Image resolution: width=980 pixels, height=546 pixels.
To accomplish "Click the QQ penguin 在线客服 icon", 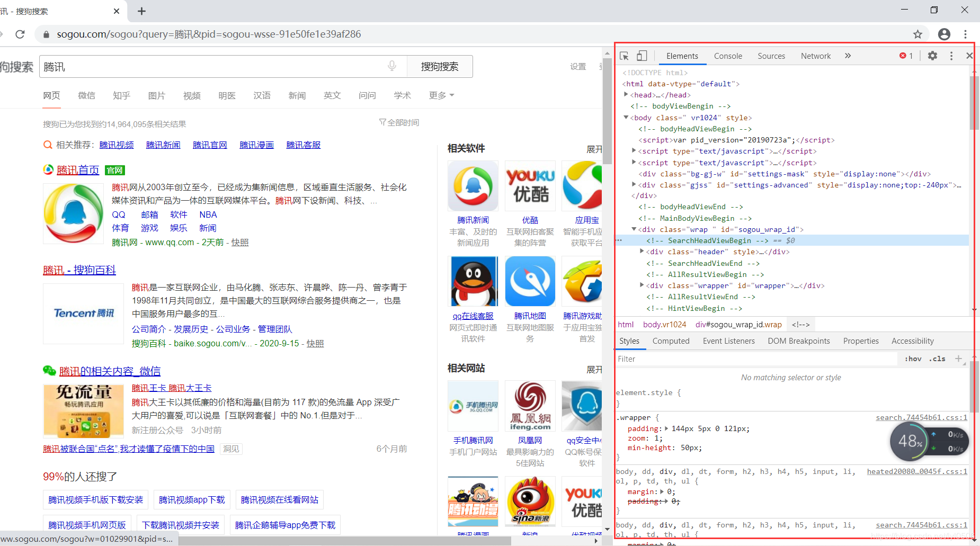I will point(473,281).
